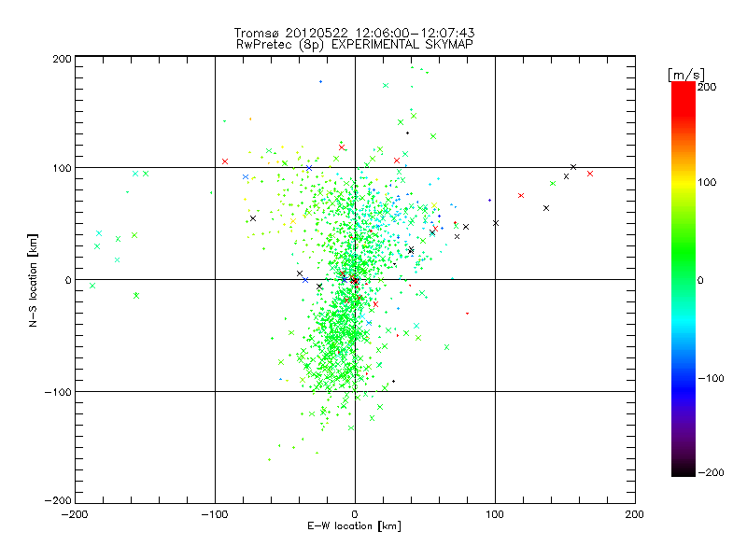The image size is (747, 560).
Task: Click the colorbar value label "-200"
Action: click(x=711, y=472)
